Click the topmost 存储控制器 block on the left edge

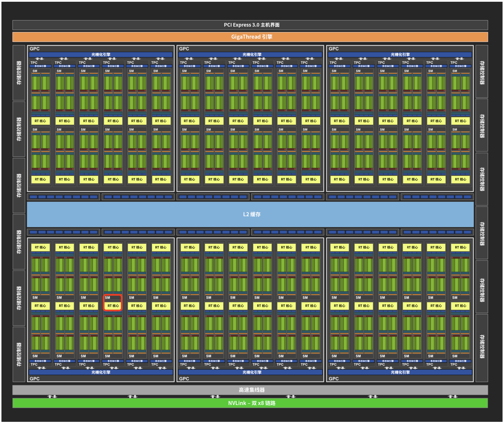19,73
